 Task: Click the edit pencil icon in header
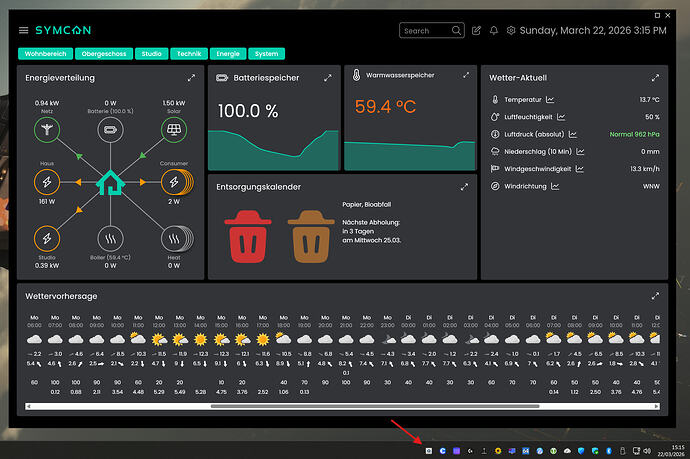[x=476, y=31]
